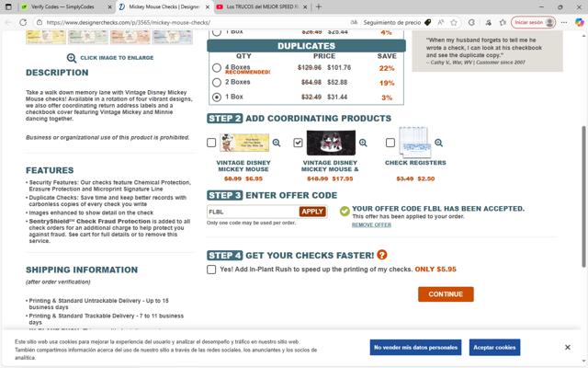Close the Los TRUCOS YouTube tab
Viewport: 588px width, 368px height.
pos(305,6)
